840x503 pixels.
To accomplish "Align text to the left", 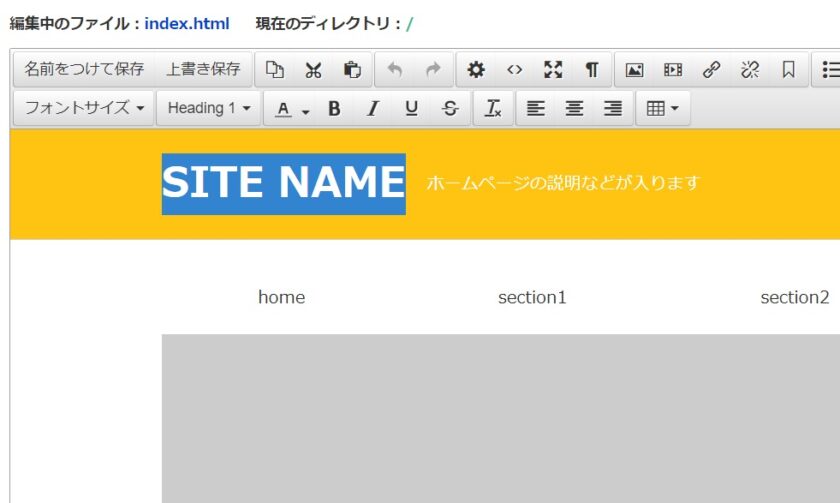I will (536, 108).
